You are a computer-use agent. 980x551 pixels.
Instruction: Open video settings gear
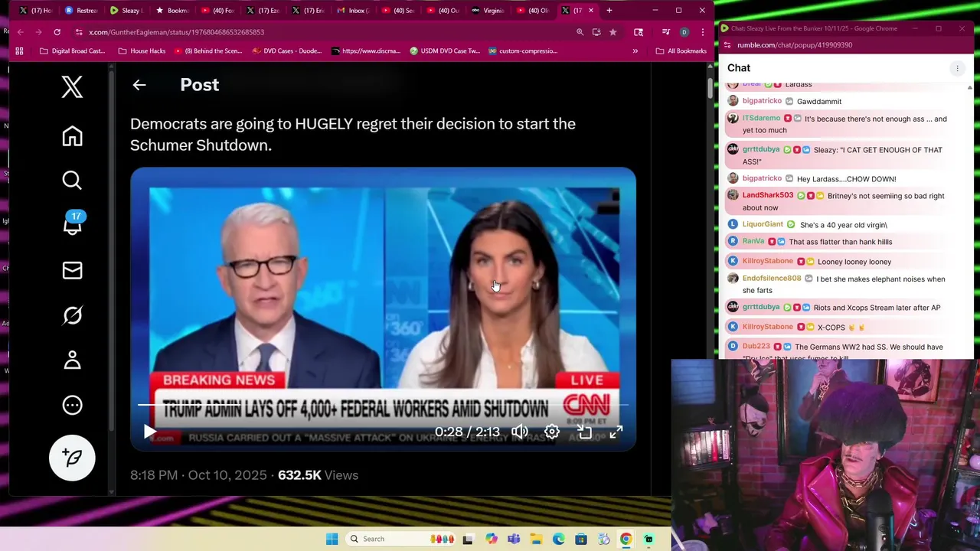pyautogui.click(x=552, y=432)
